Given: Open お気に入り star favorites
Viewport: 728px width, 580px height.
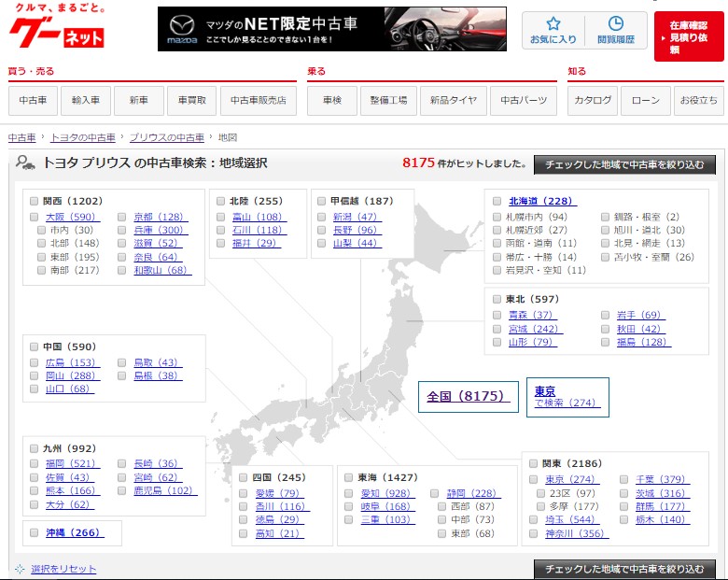Looking at the screenshot, I should pyautogui.click(x=553, y=30).
